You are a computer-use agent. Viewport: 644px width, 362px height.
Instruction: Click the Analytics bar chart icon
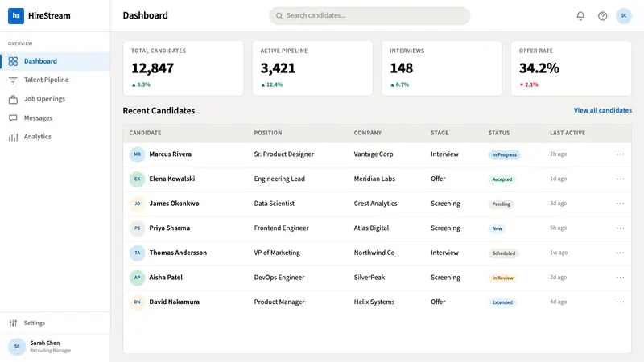(x=13, y=137)
